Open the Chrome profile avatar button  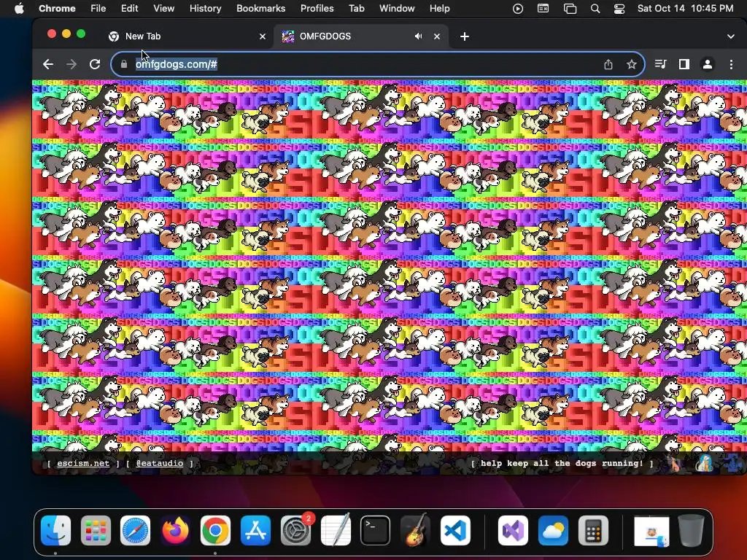tap(708, 64)
